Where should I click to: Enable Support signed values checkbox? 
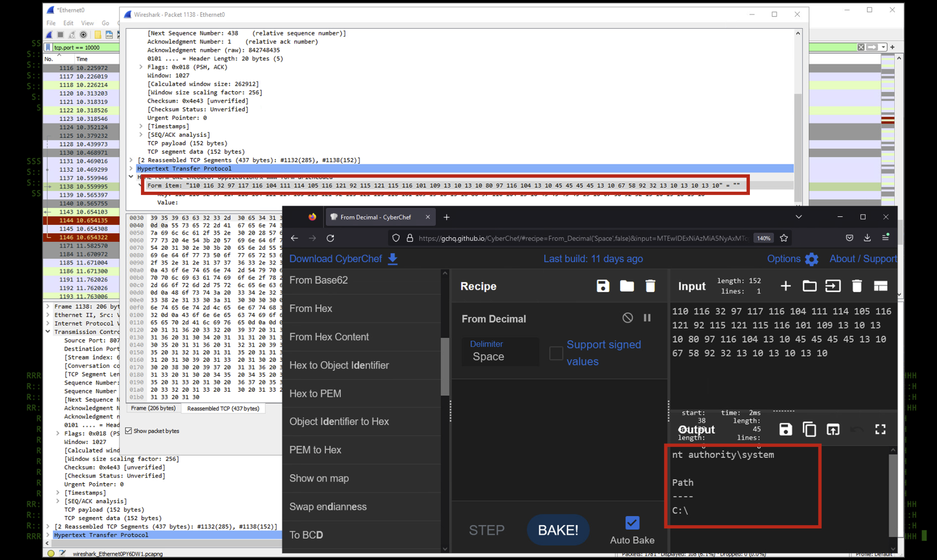pyautogui.click(x=556, y=353)
